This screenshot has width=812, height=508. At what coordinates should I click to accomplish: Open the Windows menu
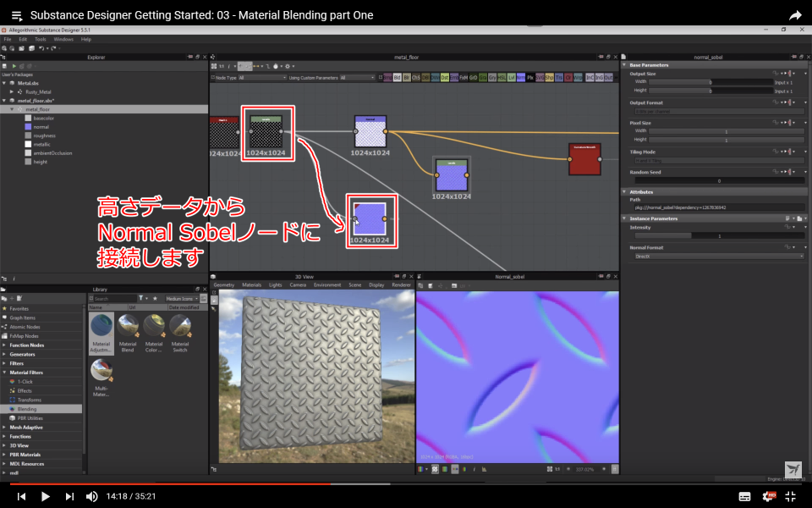tap(63, 40)
